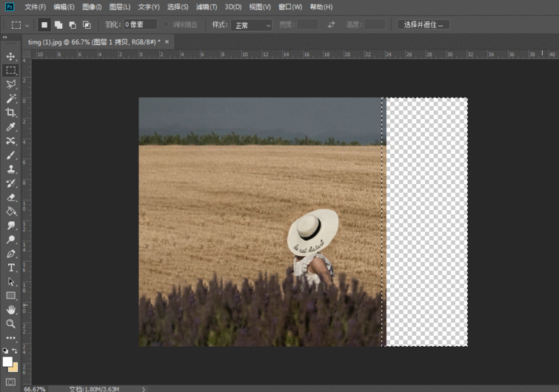Click the 选择并遮住 button
Viewport: 559px width, 392px height.
(424, 25)
